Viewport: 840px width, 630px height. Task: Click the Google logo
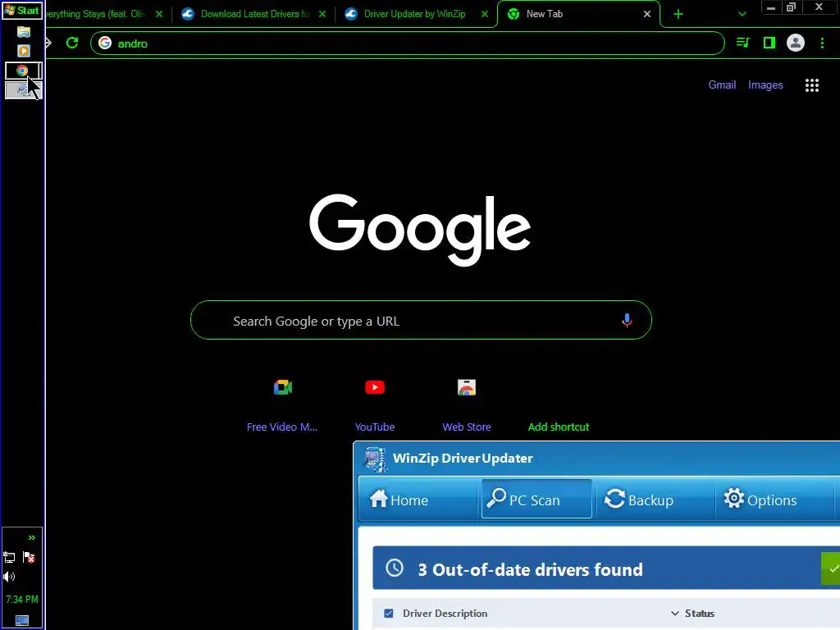tap(420, 230)
